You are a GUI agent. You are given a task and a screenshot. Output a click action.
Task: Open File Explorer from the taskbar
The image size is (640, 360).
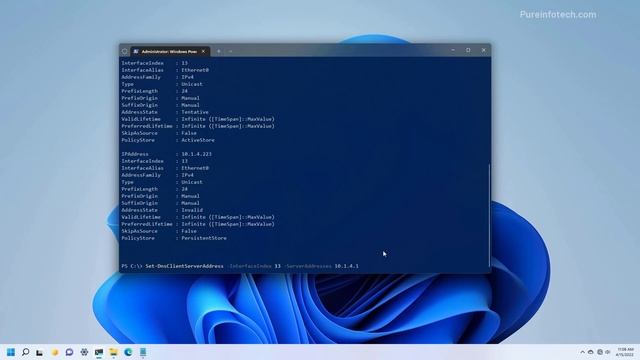(113, 352)
